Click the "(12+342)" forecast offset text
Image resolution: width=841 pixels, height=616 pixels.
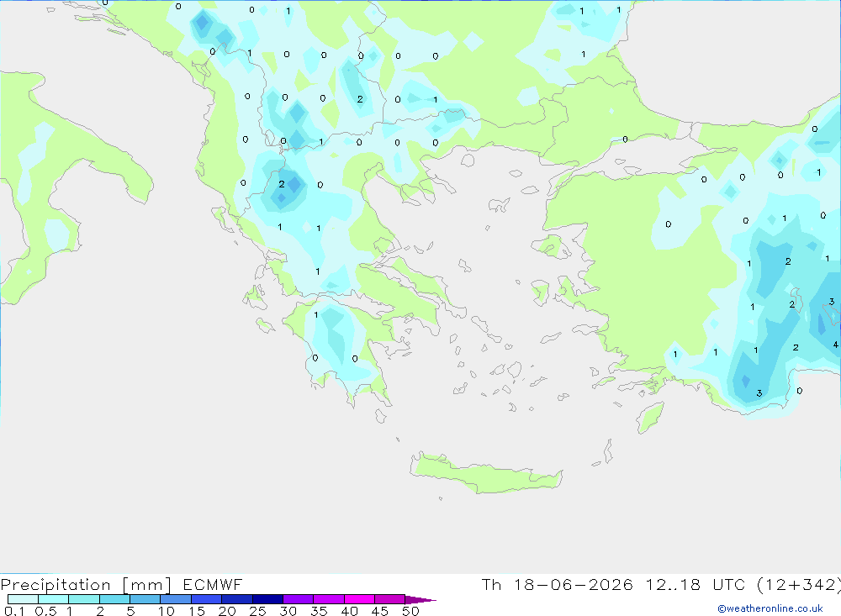point(799,585)
